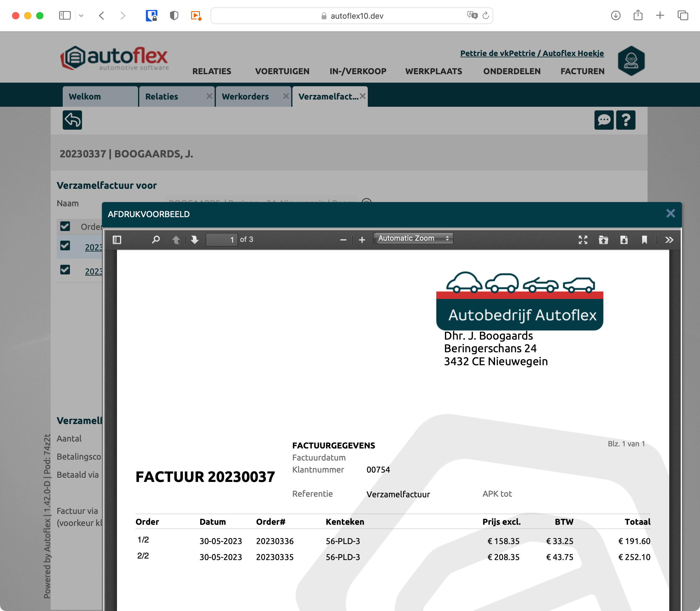Expand PDF tools double-arrow menu
Screen dimensions: 700x611
click(669, 240)
